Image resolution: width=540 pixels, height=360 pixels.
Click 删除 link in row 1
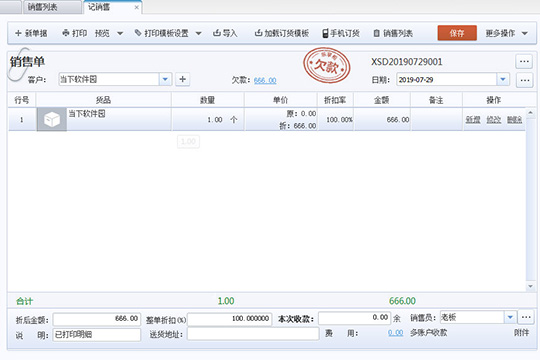514,120
